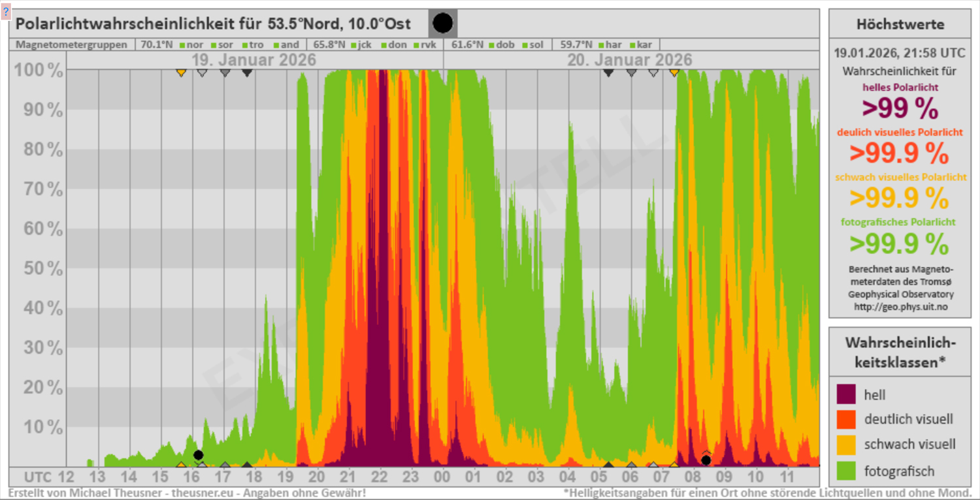This screenshot has width=980, height=500.
Task: Pick the yellow "schwach visuell" legend swatch
Action: coord(845,445)
